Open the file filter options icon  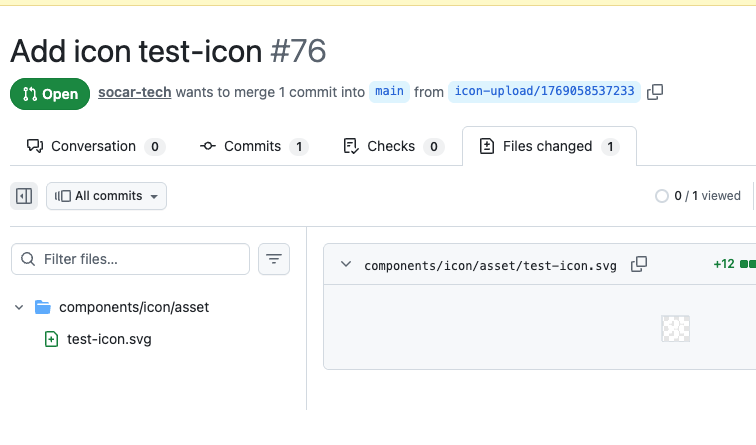coord(274,259)
